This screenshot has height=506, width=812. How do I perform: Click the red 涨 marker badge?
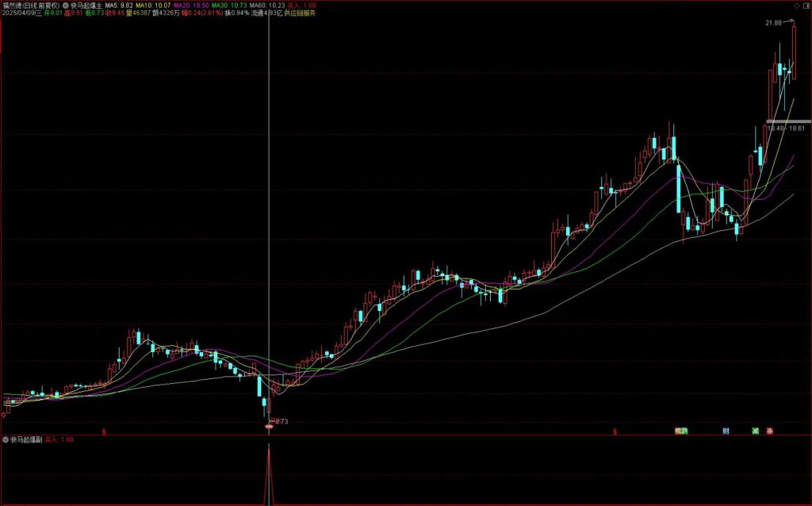769,431
